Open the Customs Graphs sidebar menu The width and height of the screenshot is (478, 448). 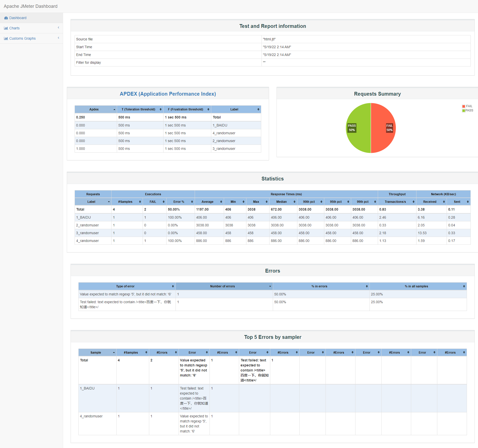coord(31,38)
